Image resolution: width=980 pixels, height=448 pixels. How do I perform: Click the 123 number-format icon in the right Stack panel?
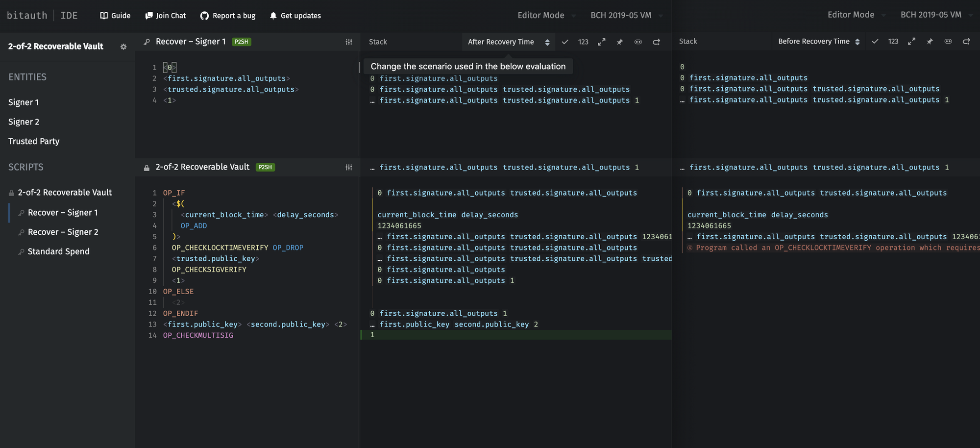pos(893,41)
